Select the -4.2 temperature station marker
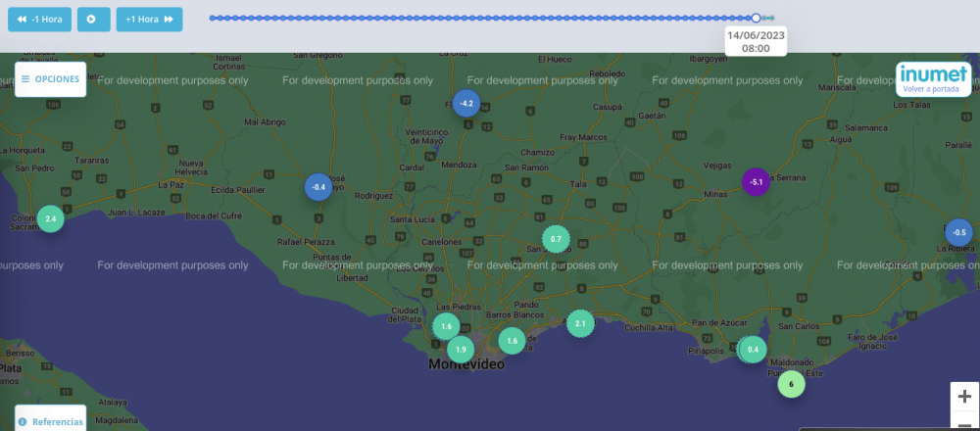 [466, 103]
